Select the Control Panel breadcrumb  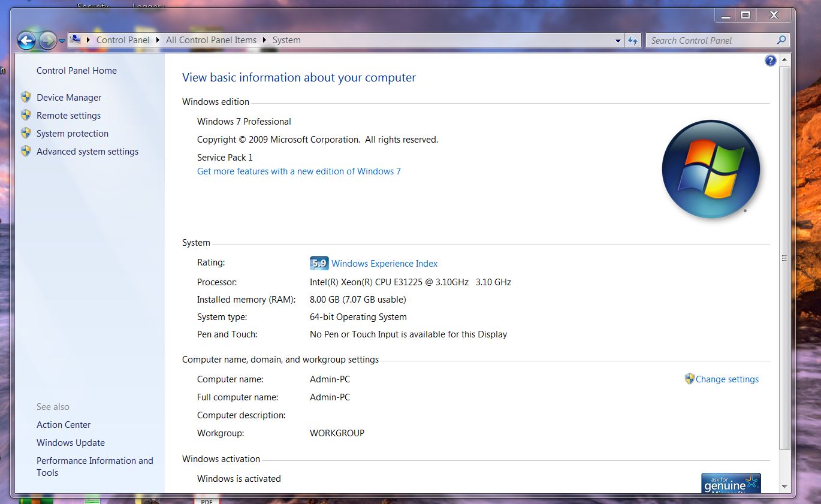tap(123, 40)
